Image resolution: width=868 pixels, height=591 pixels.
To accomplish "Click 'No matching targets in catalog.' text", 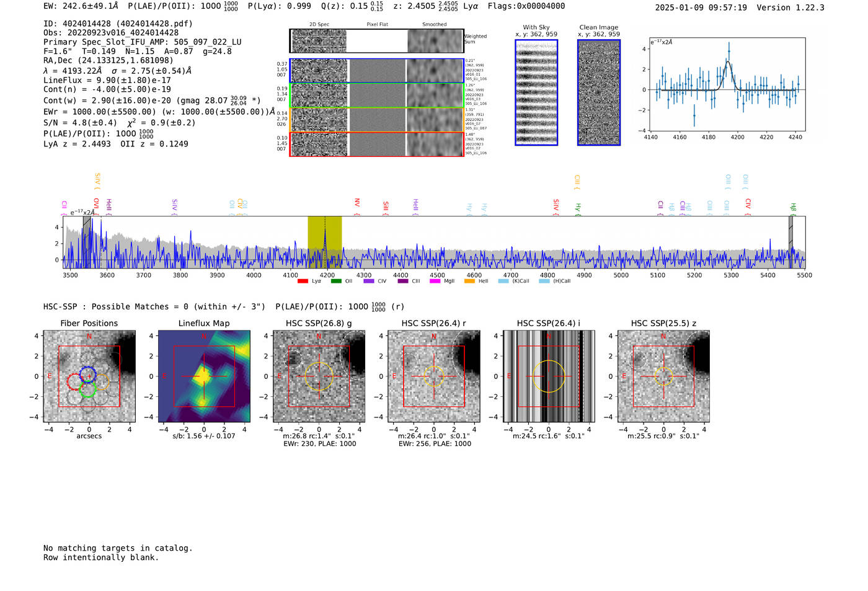I will coord(118,548).
